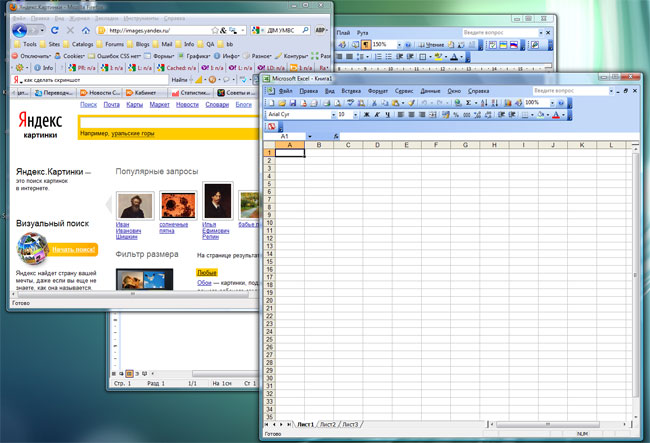Image resolution: width=650 pixels, height=443 pixels.
Task: Click the insert function fx button in Excel
Action: (336, 136)
